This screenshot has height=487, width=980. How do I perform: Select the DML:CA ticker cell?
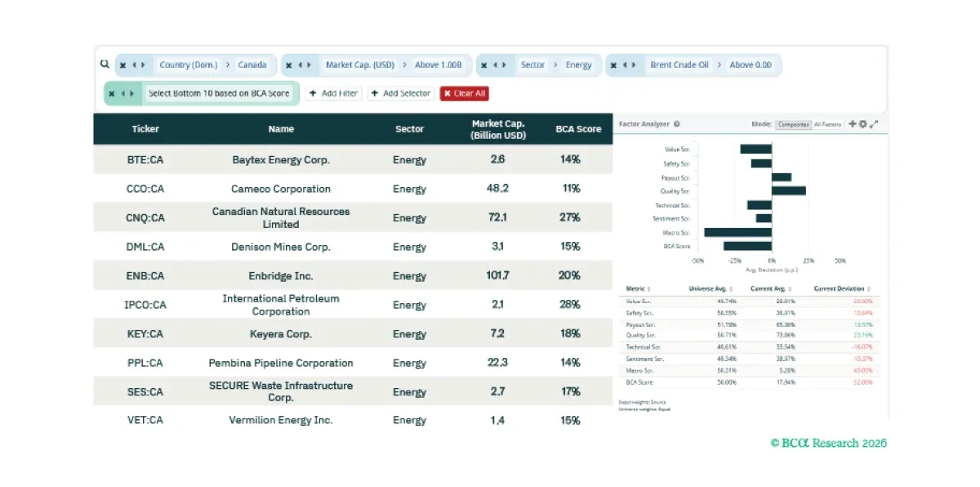(145, 247)
